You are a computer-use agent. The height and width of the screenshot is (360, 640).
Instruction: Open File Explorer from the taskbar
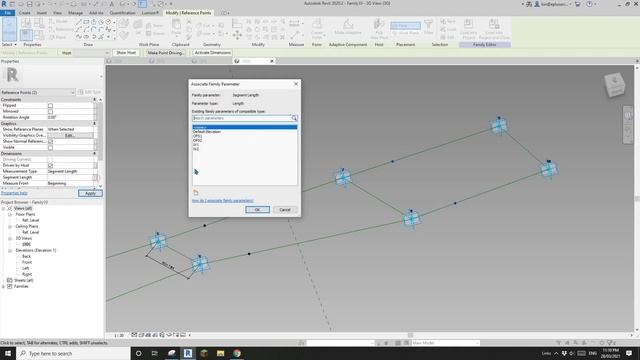click(220, 353)
